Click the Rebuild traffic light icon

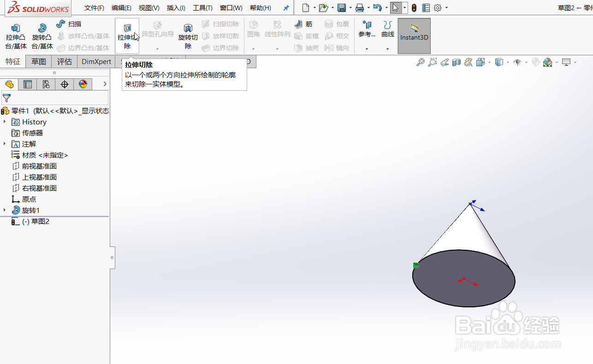pyautogui.click(x=414, y=8)
